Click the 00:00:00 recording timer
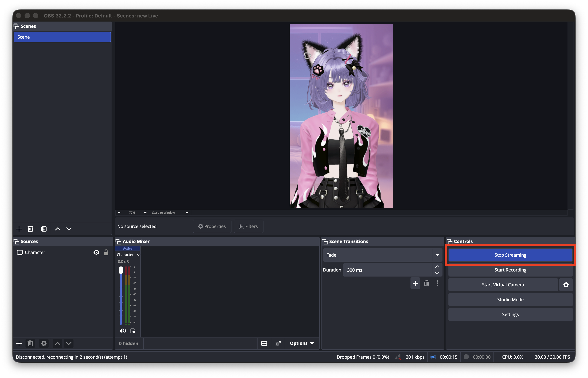Screen dimensions: 588x378 (x=482, y=357)
